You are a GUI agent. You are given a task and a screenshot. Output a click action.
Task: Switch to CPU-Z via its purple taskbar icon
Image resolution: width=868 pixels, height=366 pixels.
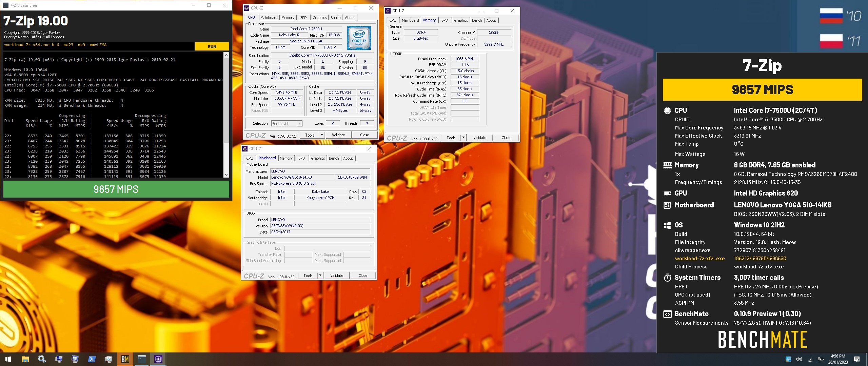[x=158, y=359]
